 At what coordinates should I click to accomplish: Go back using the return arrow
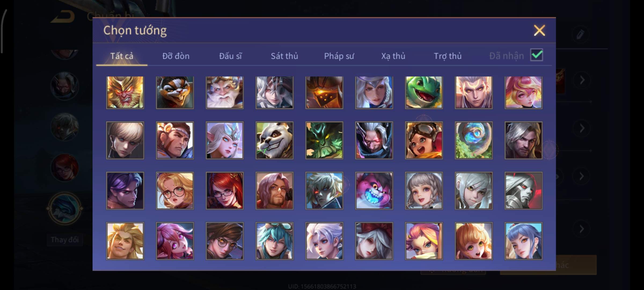63,17
